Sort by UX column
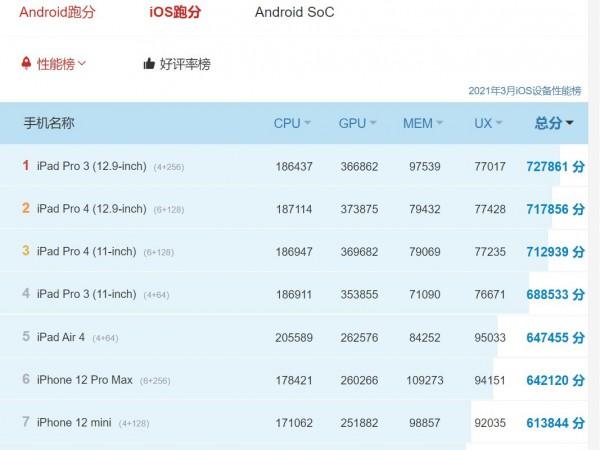The width and height of the screenshot is (600, 450). click(x=488, y=123)
